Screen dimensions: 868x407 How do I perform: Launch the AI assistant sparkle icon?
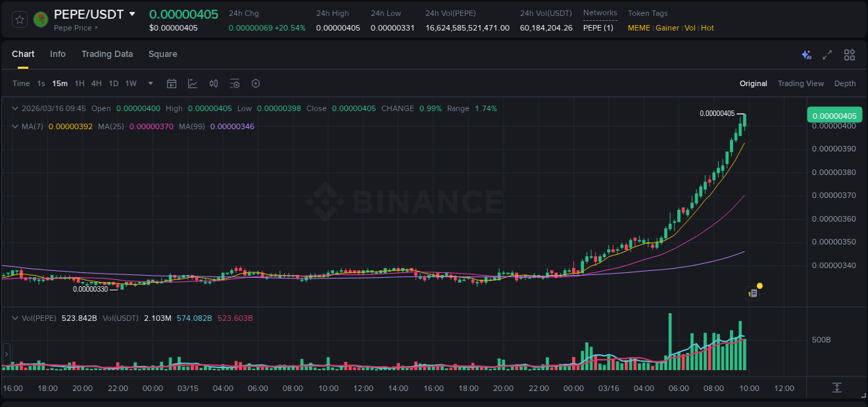tap(806, 54)
